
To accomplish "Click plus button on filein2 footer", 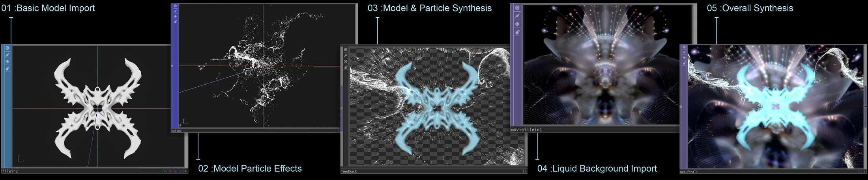I will [185, 171].
